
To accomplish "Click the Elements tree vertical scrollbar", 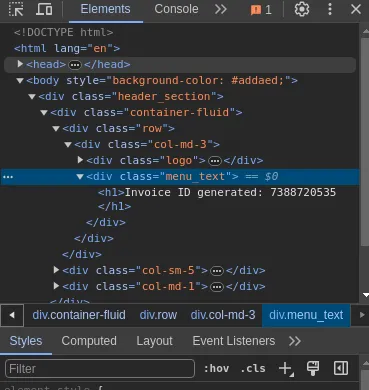I will pos(365,142).
